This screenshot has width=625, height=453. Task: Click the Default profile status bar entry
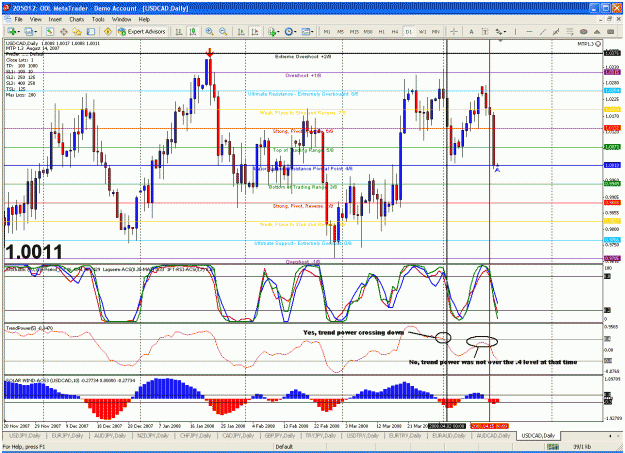click(284, 447)
